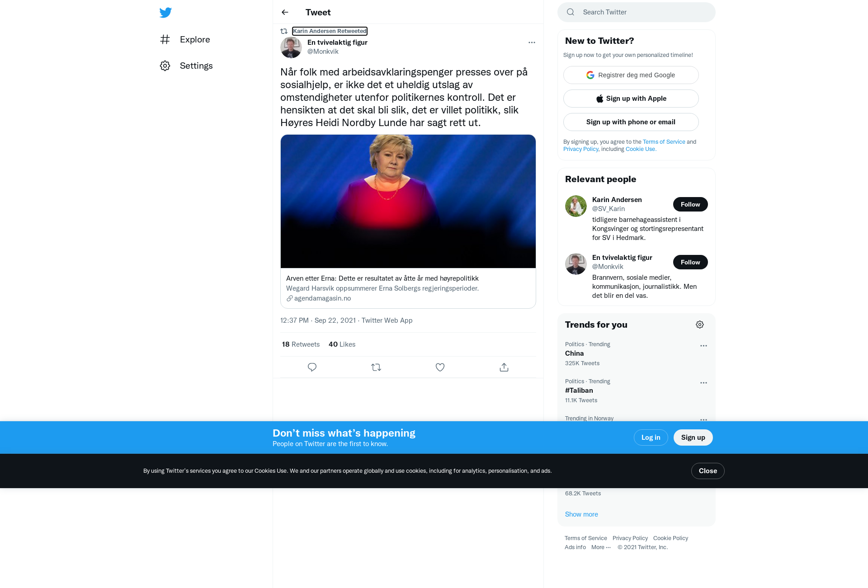Close the cookie notice banner
868x588 pixels.
point(708,471)
